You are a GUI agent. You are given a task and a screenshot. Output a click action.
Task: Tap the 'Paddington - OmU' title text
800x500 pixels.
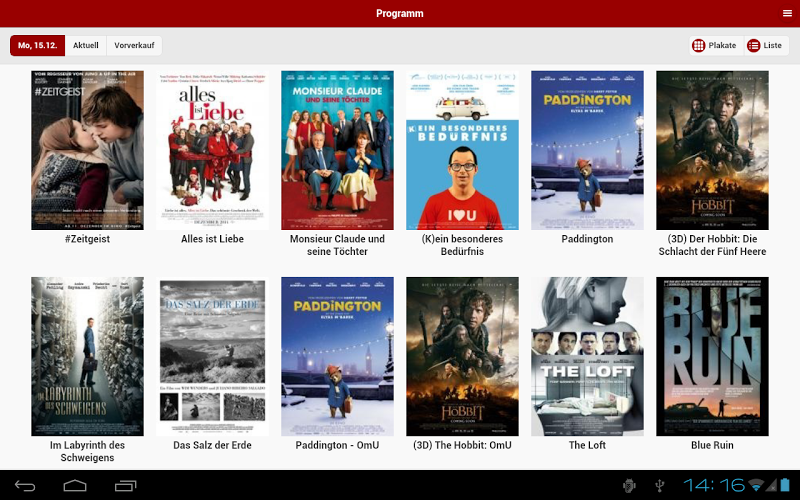(337, 445)
